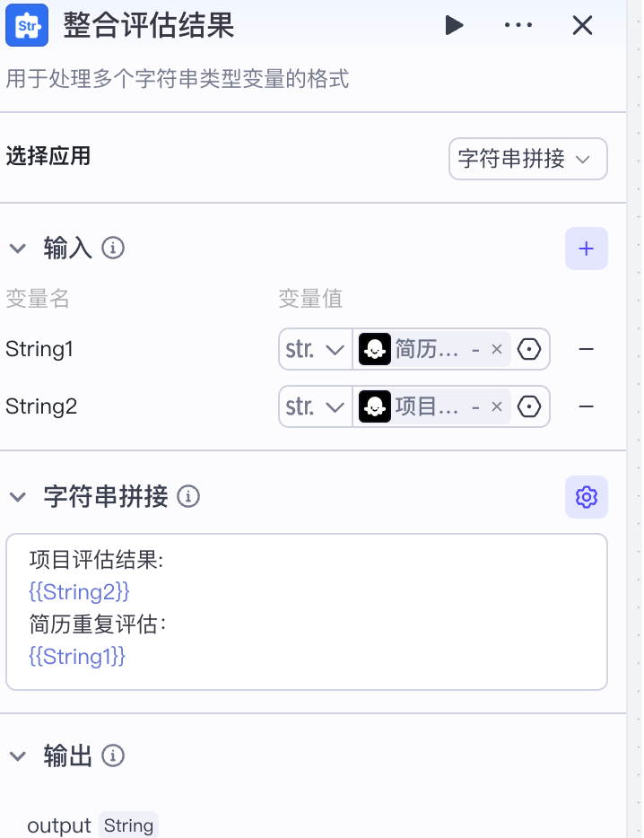Run the node with the play icon
Viewport: 644px width, 838px height.
[x=455, y=26]
